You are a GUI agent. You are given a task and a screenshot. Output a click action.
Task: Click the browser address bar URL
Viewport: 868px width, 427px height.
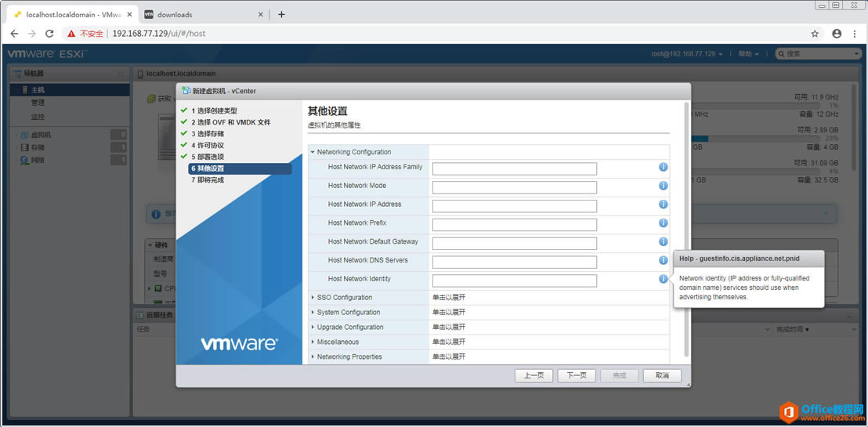[159, 34]
